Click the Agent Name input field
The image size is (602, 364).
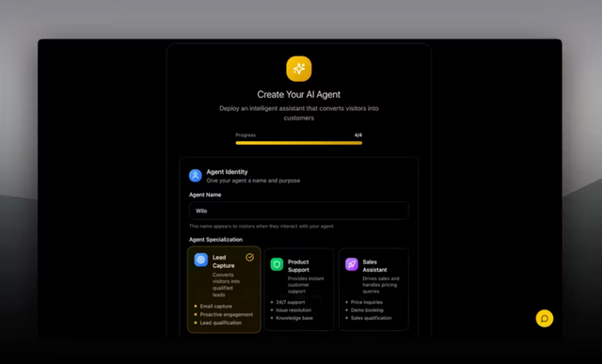point(299,211)
